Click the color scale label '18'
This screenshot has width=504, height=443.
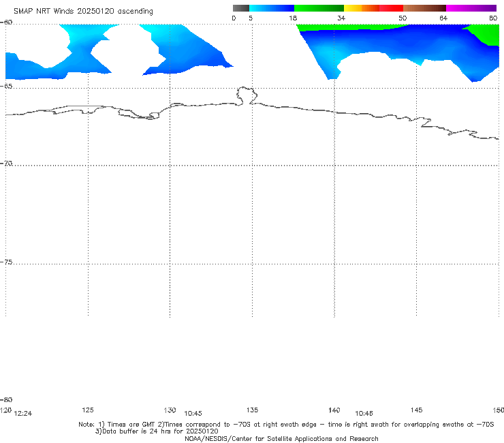(293, 18)
